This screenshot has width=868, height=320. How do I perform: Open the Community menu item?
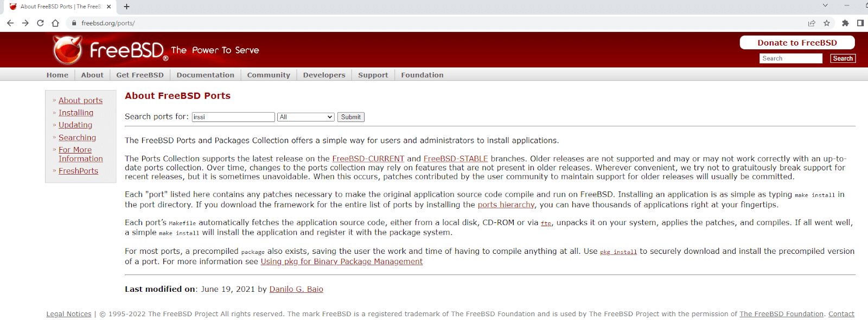click(269, 75)
